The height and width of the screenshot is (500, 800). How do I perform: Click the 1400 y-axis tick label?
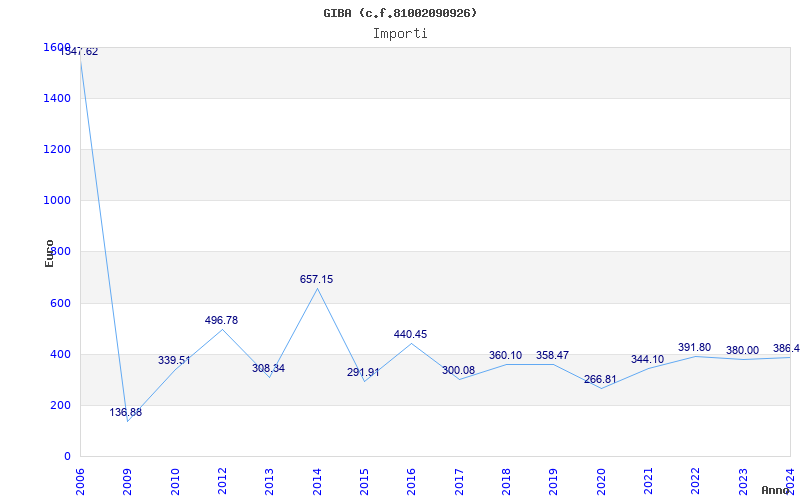coord(57,98)
